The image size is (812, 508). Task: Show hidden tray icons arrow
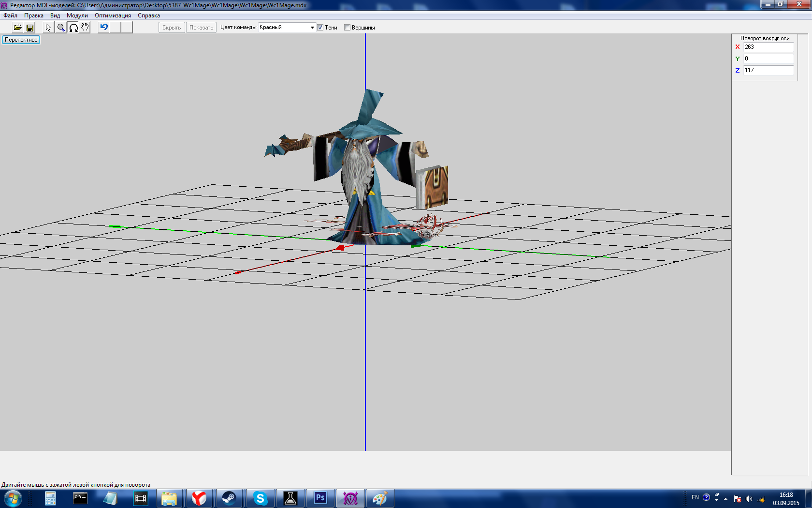(725, 499)
